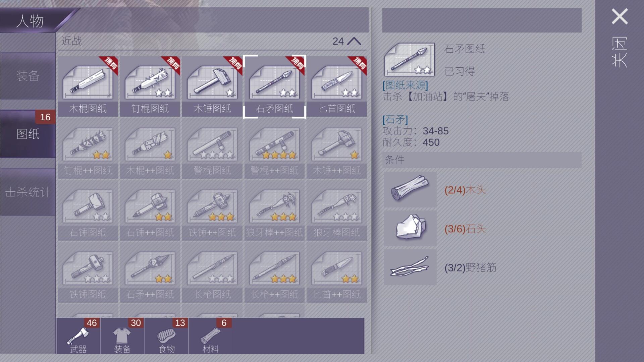
Task: Switch to the 装备 side tab
Action: coord(28,76)
